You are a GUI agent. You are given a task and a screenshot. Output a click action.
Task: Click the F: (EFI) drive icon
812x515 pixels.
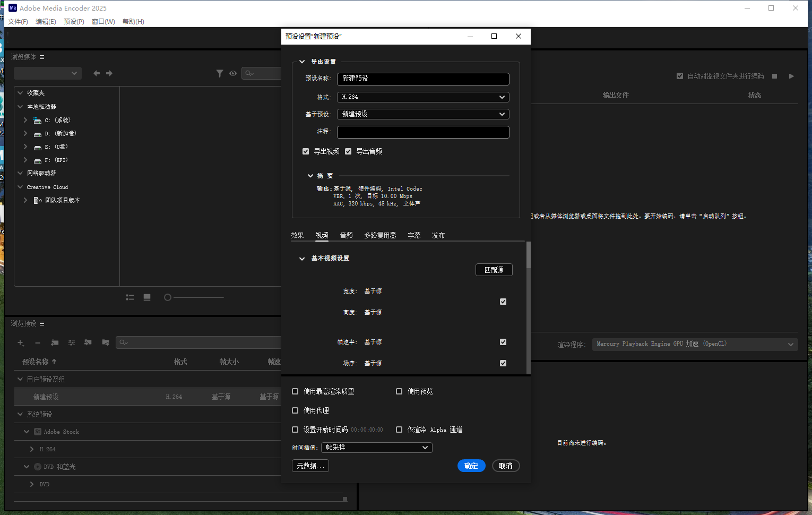click(38, 160)
